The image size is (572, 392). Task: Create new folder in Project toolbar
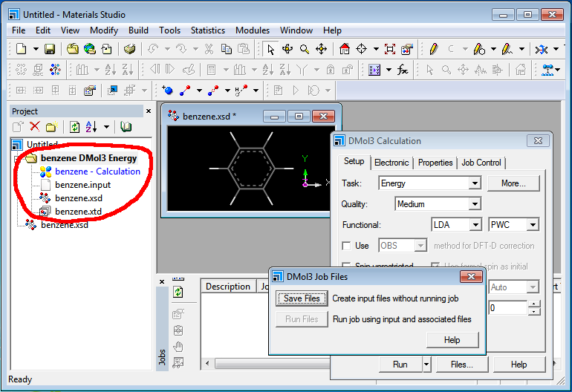tap(52, 126)
